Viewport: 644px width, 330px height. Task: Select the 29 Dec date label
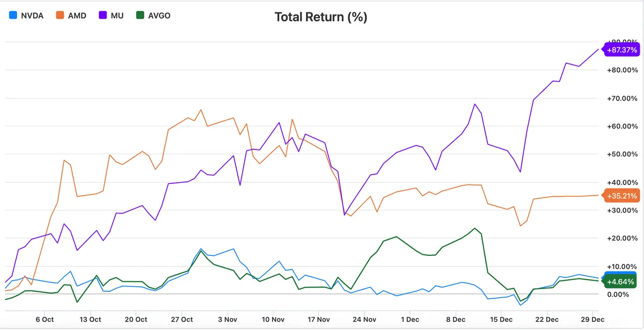click(592, 319)
